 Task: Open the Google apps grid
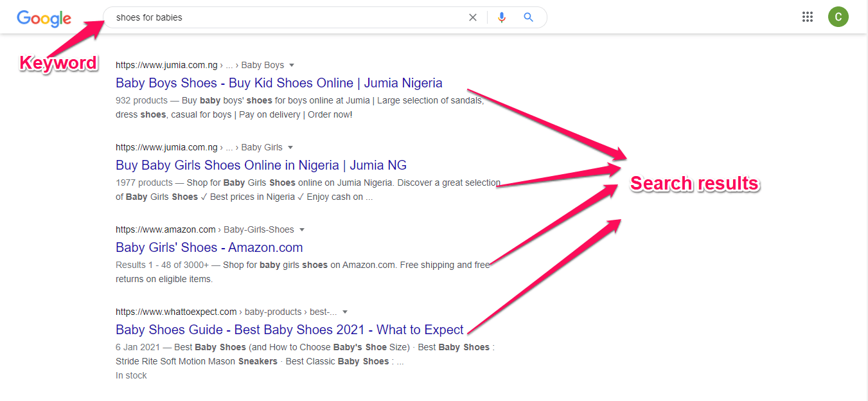pos(808,17)
